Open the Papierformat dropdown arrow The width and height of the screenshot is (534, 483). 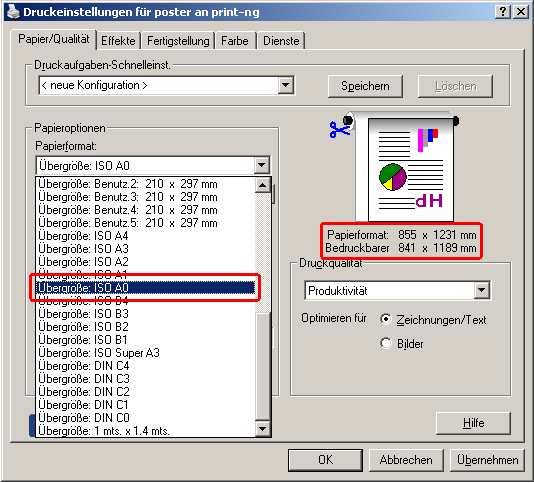coord(262,166)
